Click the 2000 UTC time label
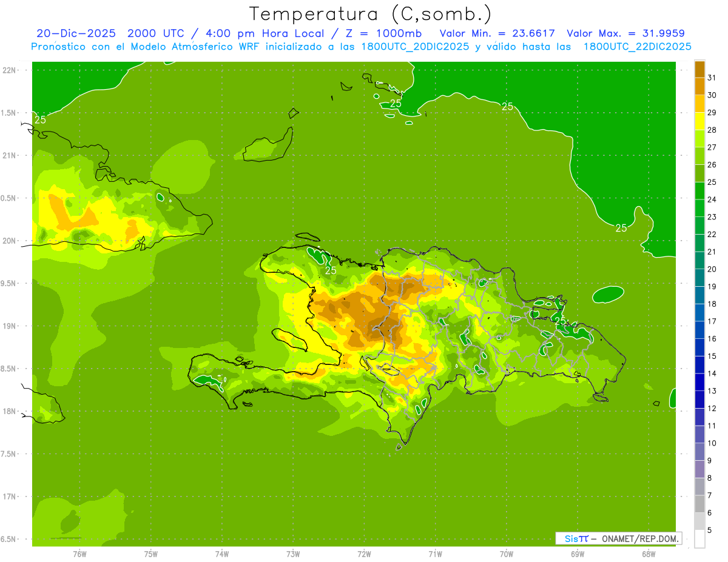Viewport: 728px width, 562px height. (155, 33)
